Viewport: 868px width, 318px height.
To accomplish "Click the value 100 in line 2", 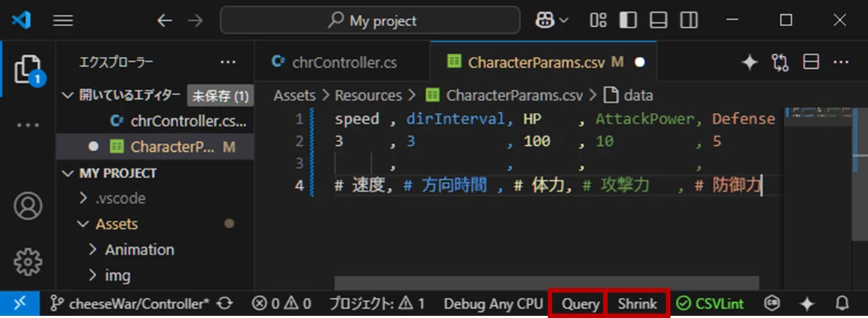I will (537, 142).
